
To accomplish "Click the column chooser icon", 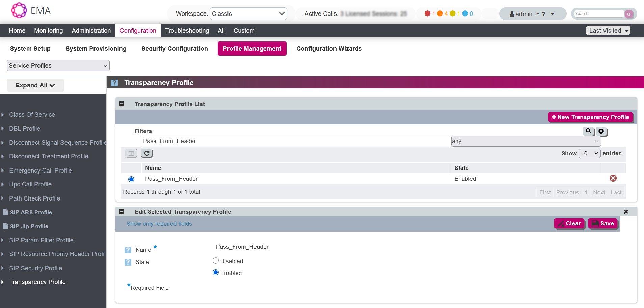I will click(131, 153).
